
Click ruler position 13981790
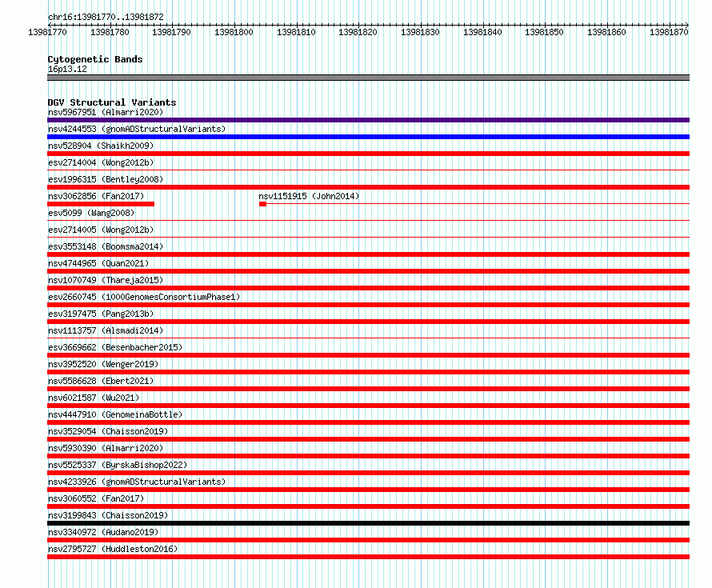point(171,32)
